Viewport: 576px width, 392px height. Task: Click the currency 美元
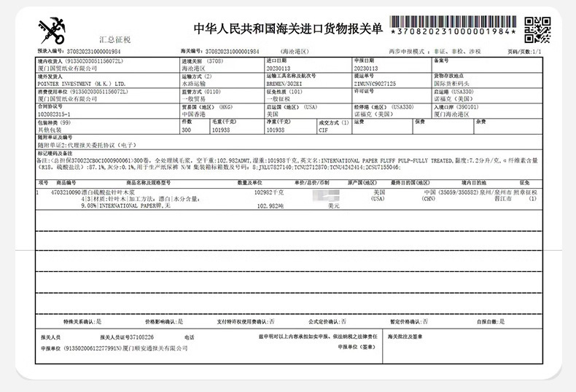(x=333, y=206)
